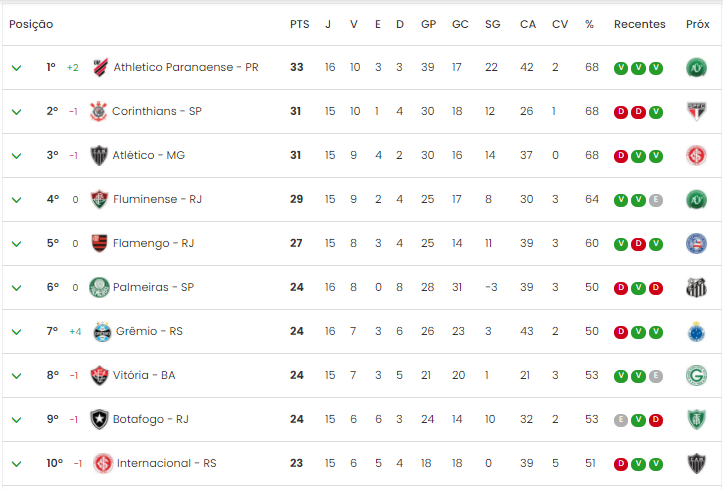
Task: Click Corinthians' first red D result badge
Action: tap(621, 112)
